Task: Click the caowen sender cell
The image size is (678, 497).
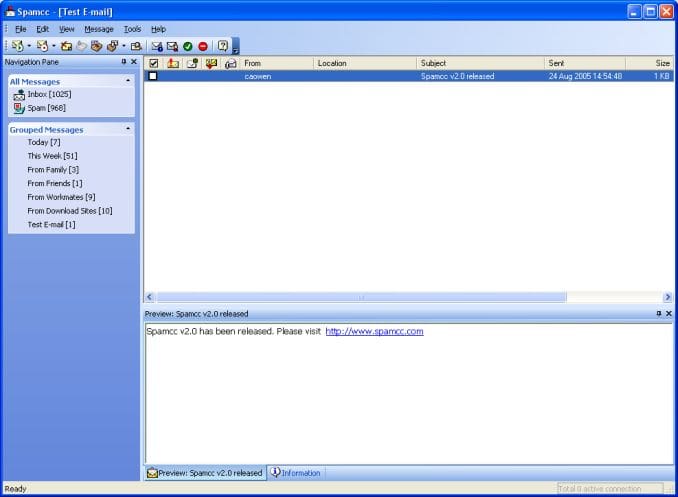Action: tap(258, 77)
